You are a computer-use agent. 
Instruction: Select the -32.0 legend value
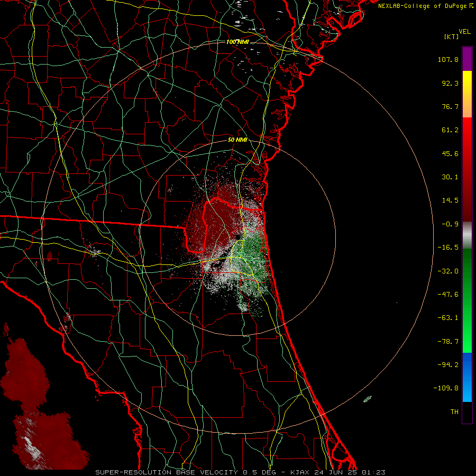coord(448,271)
